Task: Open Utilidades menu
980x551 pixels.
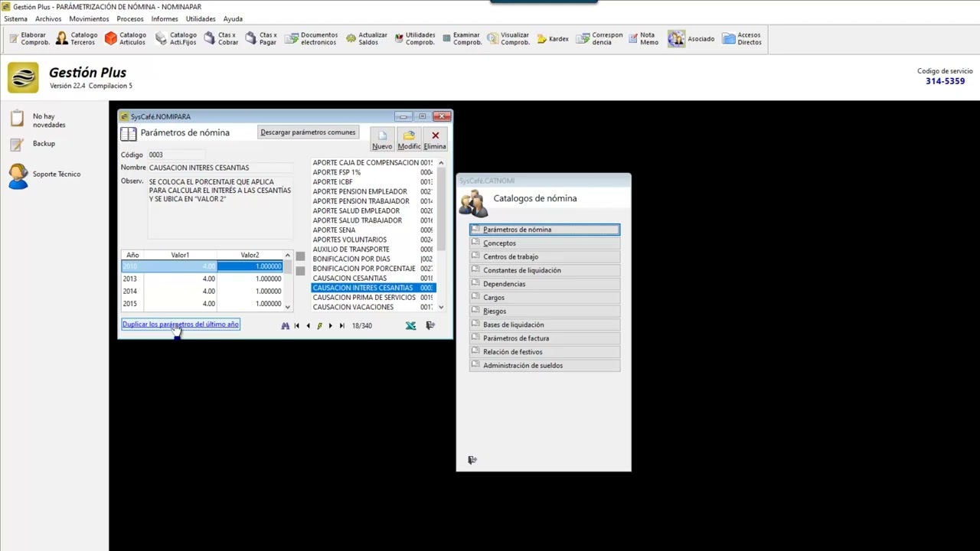Action: click(x=201, y=18)
